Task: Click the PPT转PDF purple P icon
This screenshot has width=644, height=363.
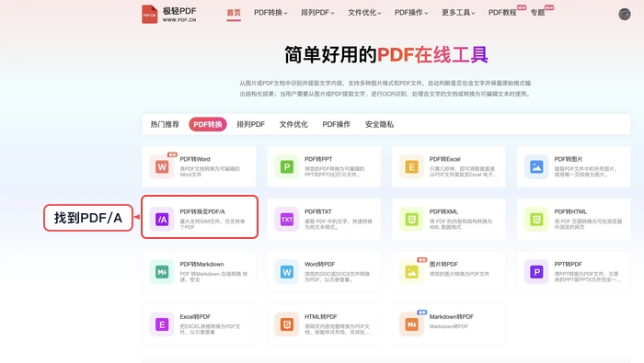Action: pyautogui.click(x=536, y=272)
